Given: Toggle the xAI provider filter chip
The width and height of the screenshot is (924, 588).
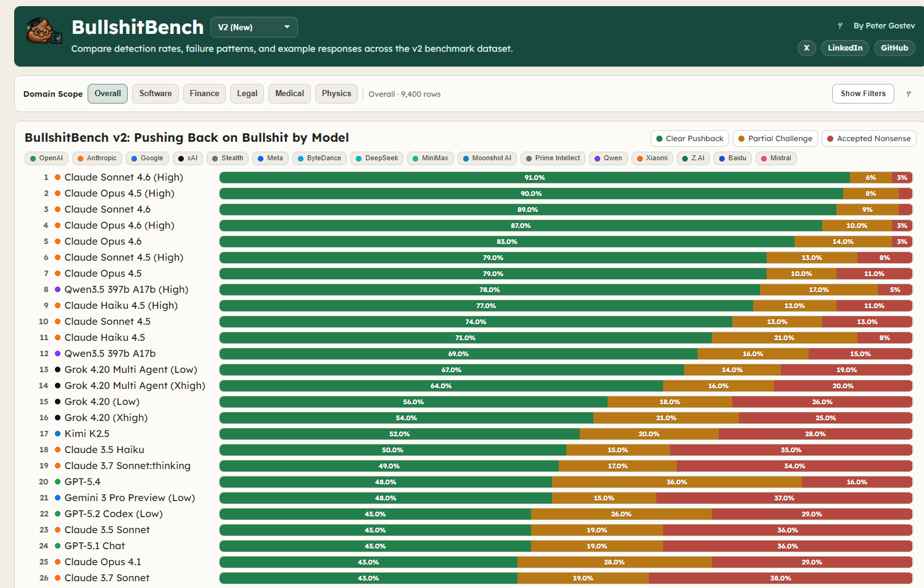Looking at the screenshot, I should tap(188, 158).
